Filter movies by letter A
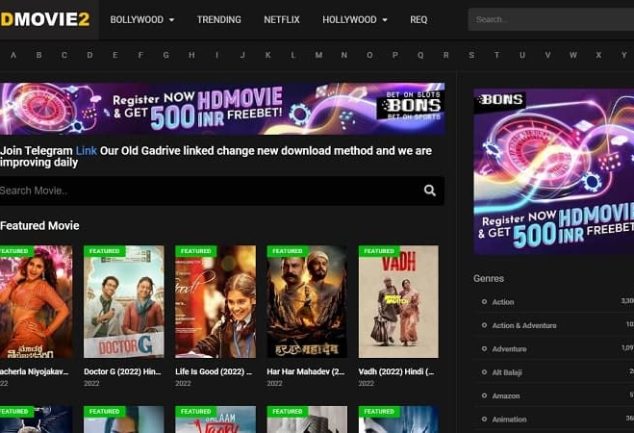The image size is (634, 433). (13, 55)
